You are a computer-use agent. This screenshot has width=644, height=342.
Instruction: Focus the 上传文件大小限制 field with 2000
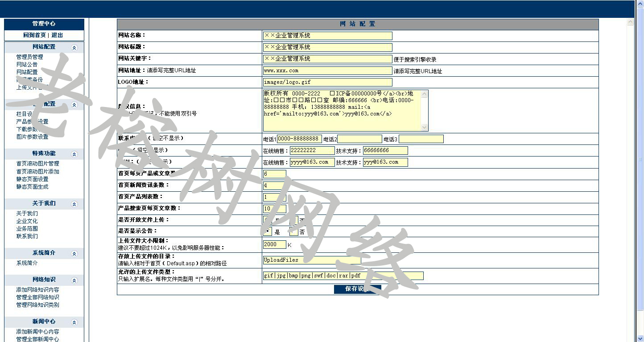274,244
